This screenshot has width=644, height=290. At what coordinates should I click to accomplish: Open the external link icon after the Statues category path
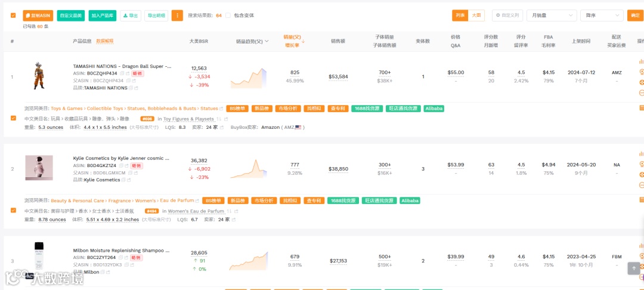[x=221, y=109]
